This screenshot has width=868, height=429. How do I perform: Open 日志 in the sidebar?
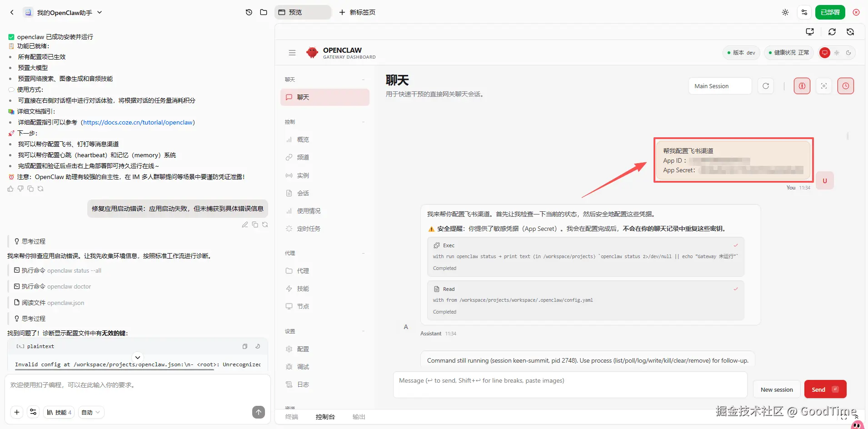point(325,384)
